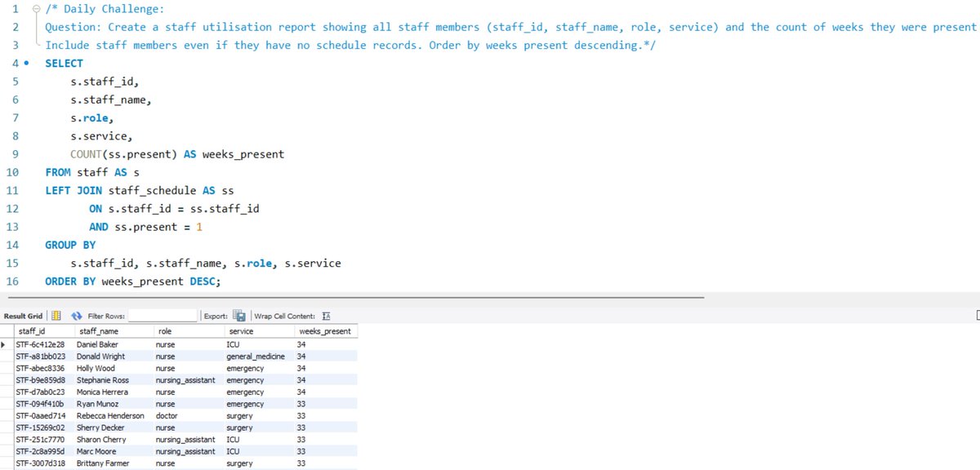Viewport: 980px width, 470px height.
Task: Click line number 16 in the gutter
Action: click(11, 282)
